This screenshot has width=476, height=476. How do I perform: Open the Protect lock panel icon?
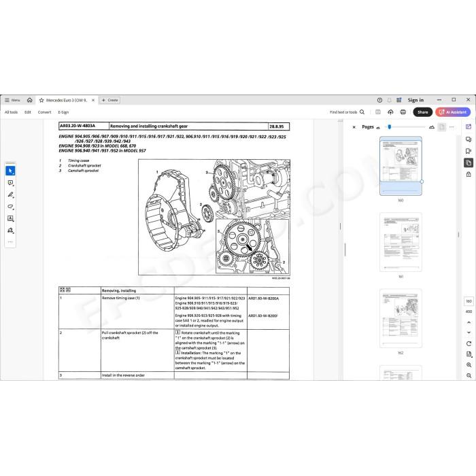point(469,174)
